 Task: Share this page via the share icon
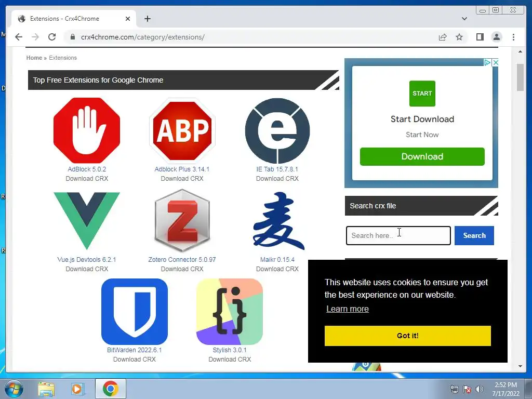(443, 37)
